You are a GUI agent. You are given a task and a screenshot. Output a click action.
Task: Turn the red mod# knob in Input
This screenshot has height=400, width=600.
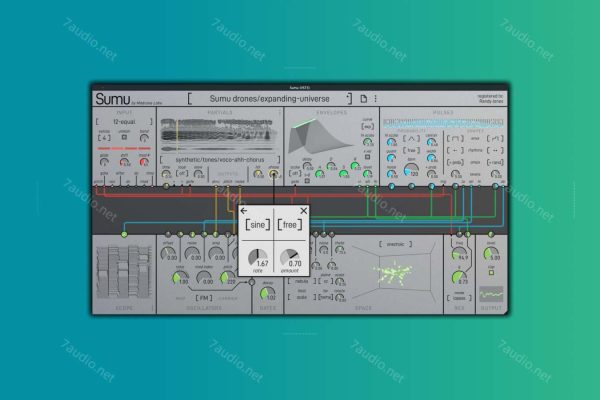[144, 162]
